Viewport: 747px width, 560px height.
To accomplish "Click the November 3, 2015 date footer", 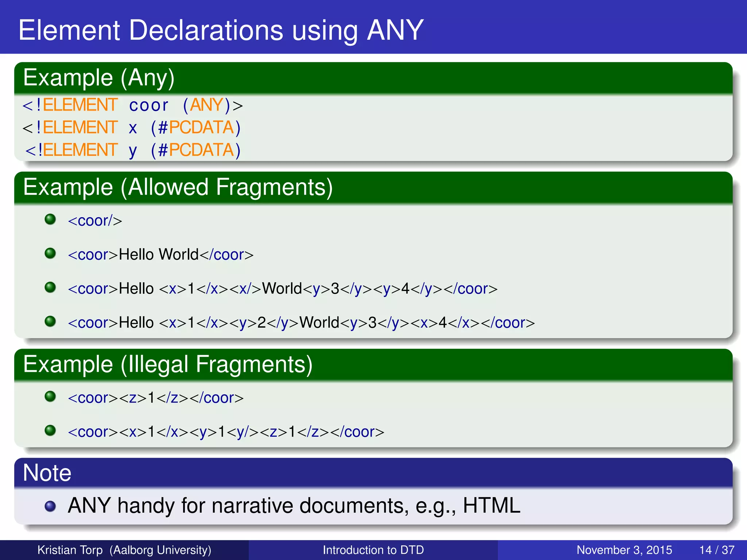I will (624, 550).
